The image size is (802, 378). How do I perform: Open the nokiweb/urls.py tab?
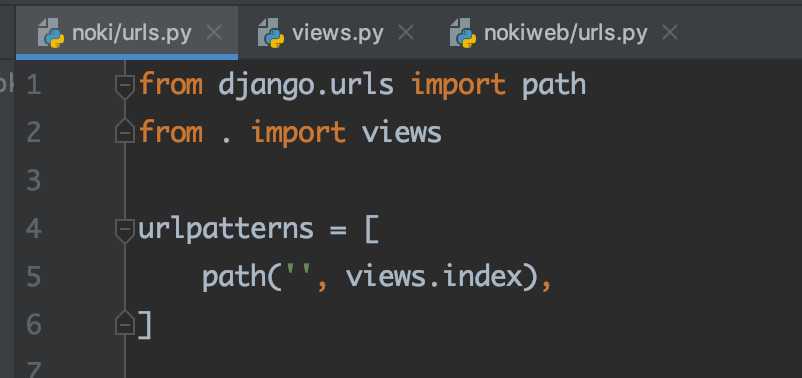tap(565, 34)
